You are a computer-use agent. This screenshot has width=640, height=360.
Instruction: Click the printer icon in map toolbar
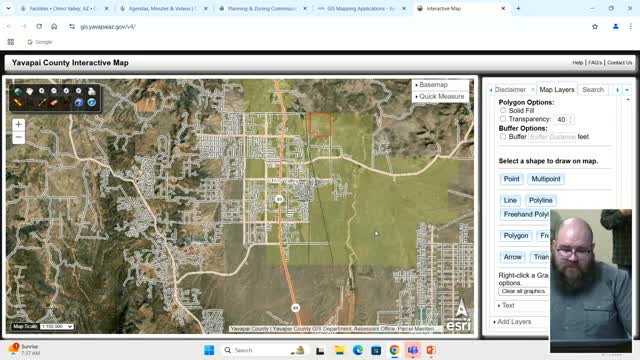click(x=91, y=91)
